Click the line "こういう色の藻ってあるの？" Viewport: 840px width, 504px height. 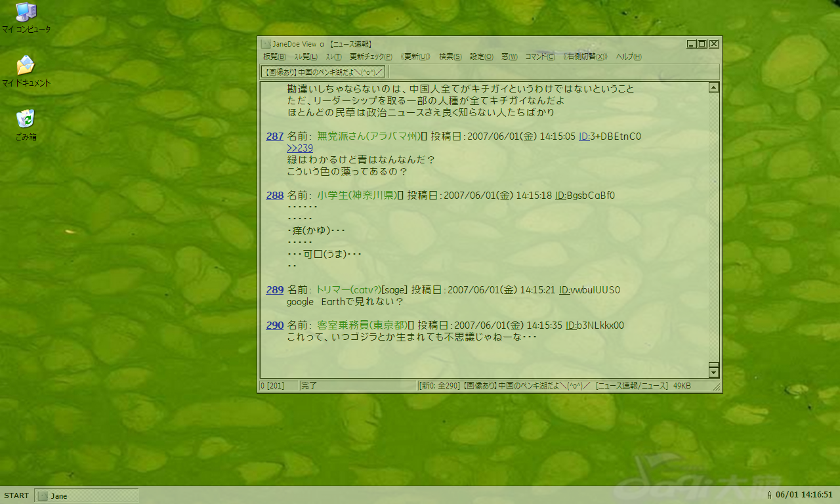pos(347,172)
